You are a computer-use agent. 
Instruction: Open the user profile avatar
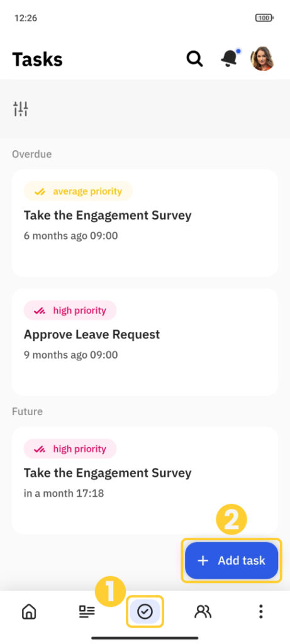point(262,58)
